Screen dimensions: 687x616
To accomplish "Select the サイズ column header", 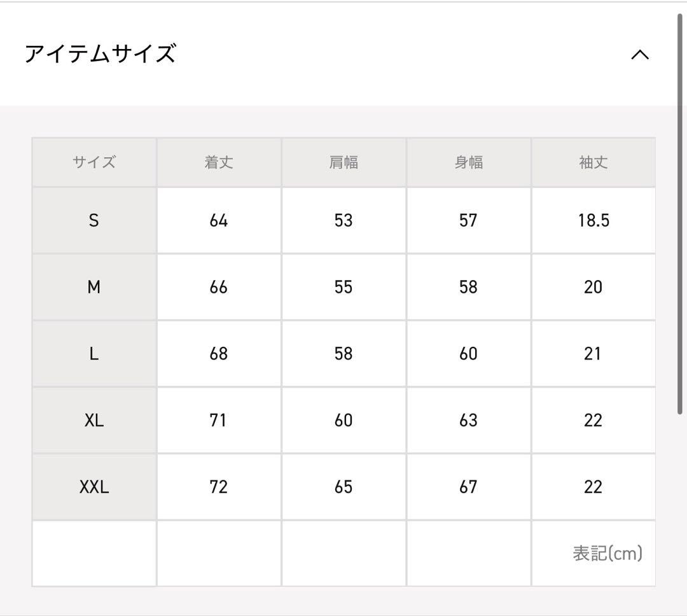I will [94, 162].
